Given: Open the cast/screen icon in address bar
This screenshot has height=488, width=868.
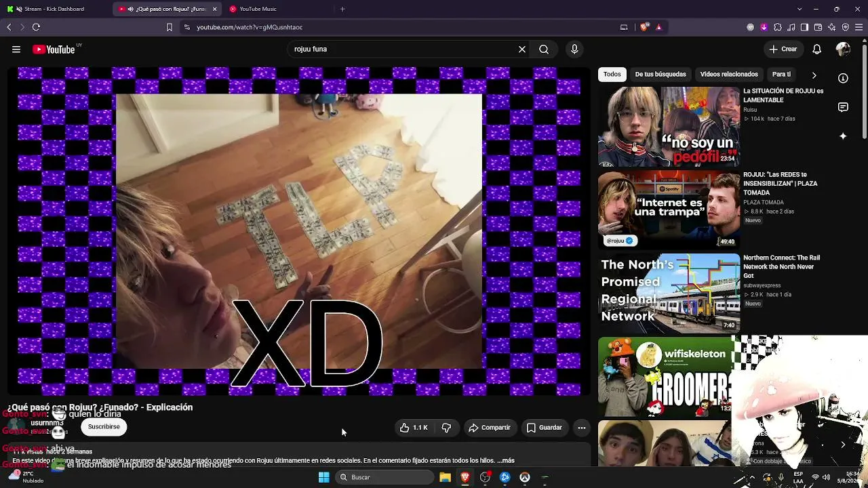Looking at the screenshot, I should 624,27.
